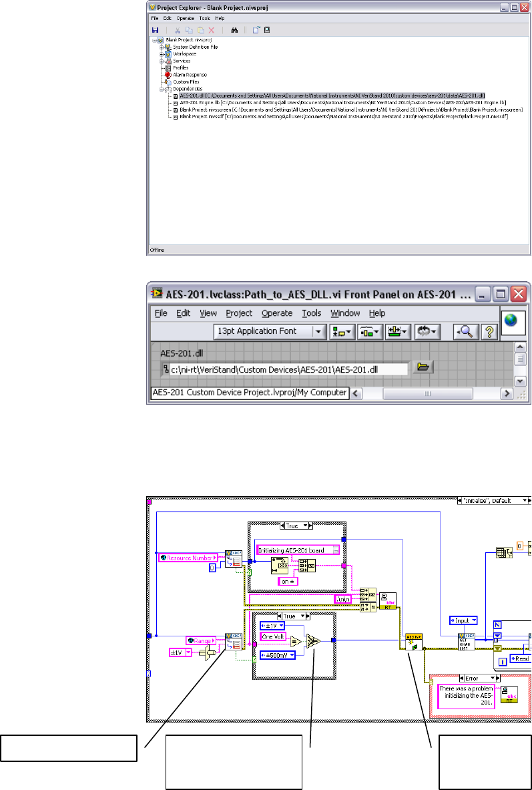The width and height of the screenshot is (532, 790).
Task: Click the Context Help question mark icon
Action: [488, 331]
